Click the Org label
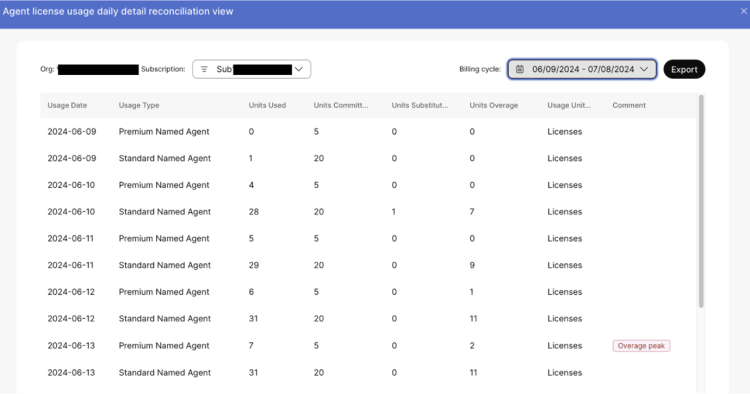This screenshot has width=750, height=394. (47, 69)
